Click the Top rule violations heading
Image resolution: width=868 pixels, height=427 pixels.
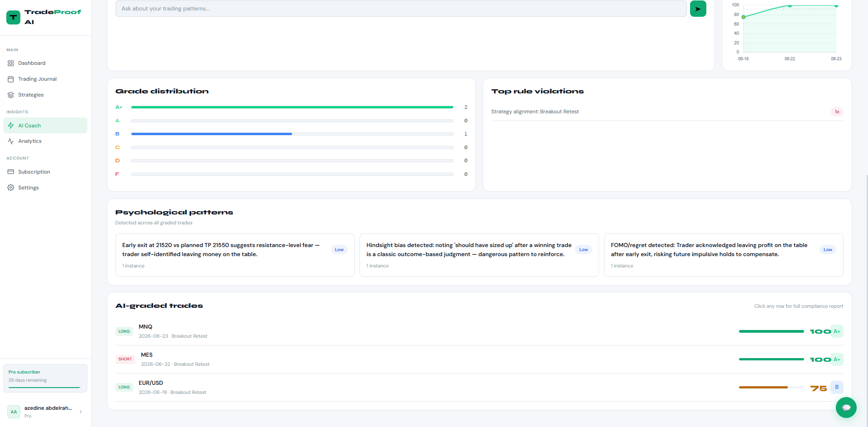[x=537, y=92]
